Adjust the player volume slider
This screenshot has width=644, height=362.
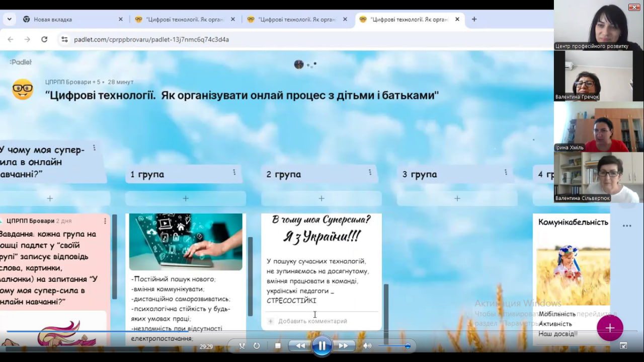(x=394, y=346)
